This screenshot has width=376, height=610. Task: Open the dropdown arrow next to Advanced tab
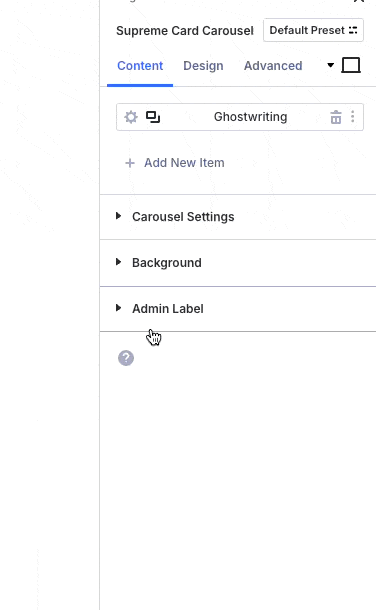331,65
